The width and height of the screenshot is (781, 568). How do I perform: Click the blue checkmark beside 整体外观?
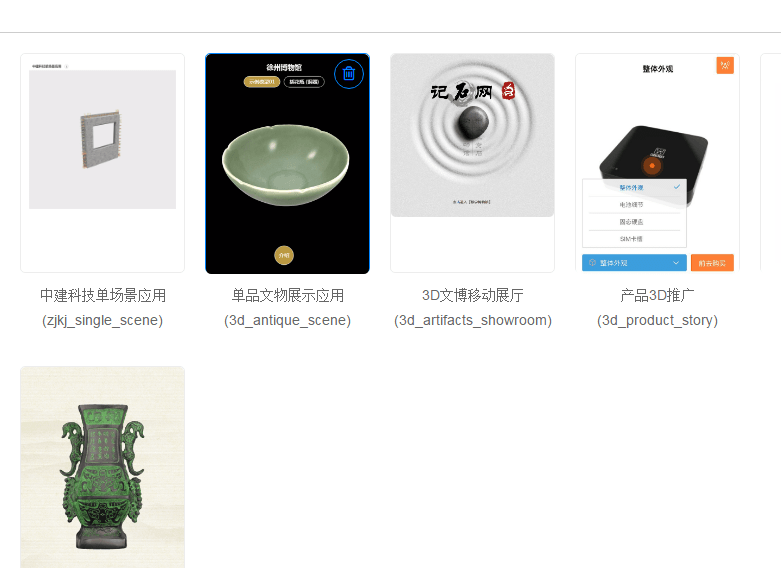pyautogui.click(x=677, y=187)
